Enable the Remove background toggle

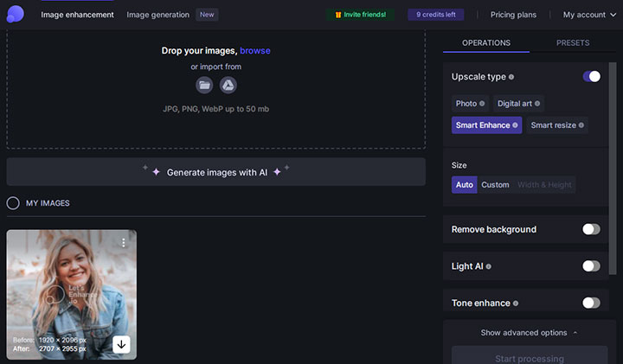point(591,229)
